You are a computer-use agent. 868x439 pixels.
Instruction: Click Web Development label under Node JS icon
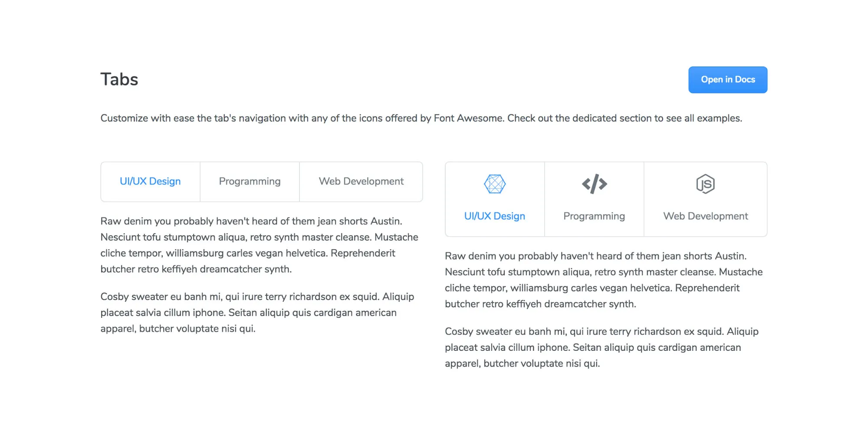[706, 216]
